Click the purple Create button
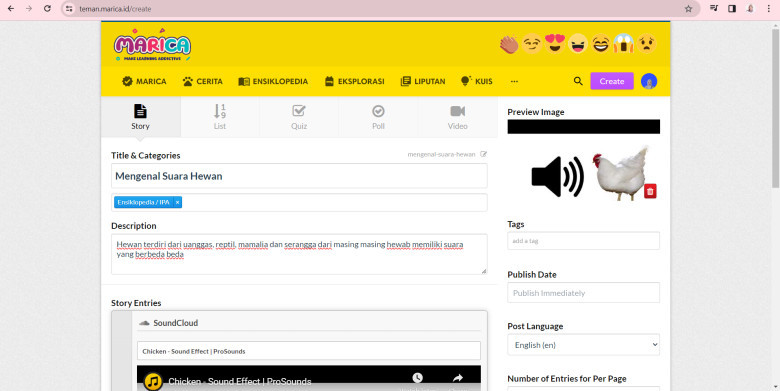780x391 pixels. [612, 81]
